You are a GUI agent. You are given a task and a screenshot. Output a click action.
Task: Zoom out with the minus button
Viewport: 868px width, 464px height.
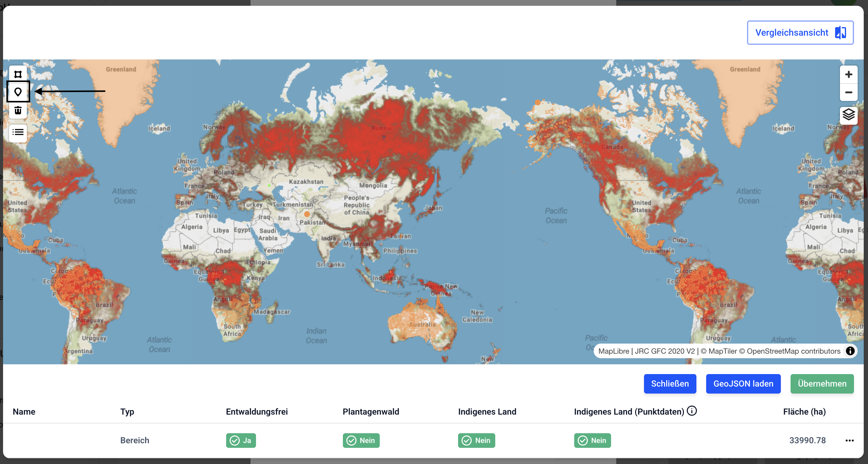(848, 92)
